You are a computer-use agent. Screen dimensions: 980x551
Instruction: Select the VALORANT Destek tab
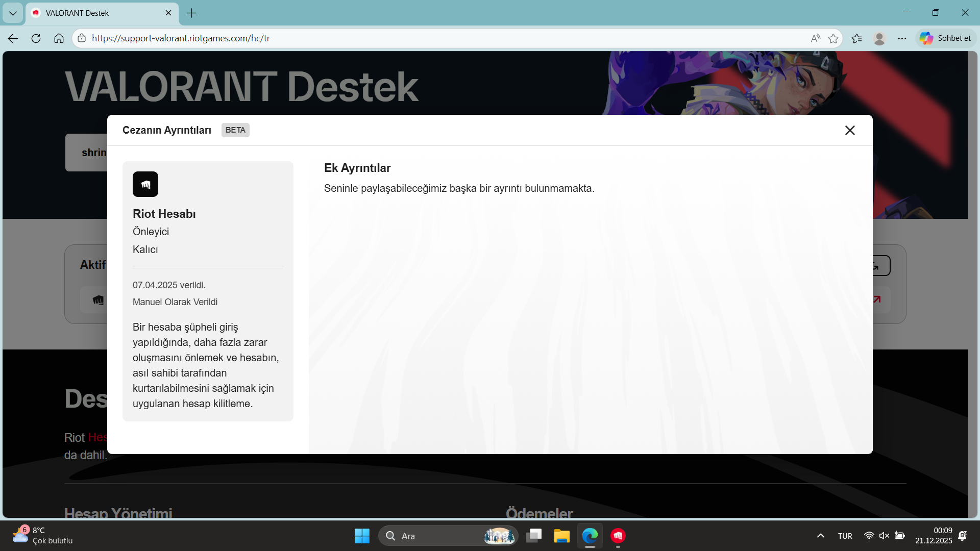pos(102,13)
